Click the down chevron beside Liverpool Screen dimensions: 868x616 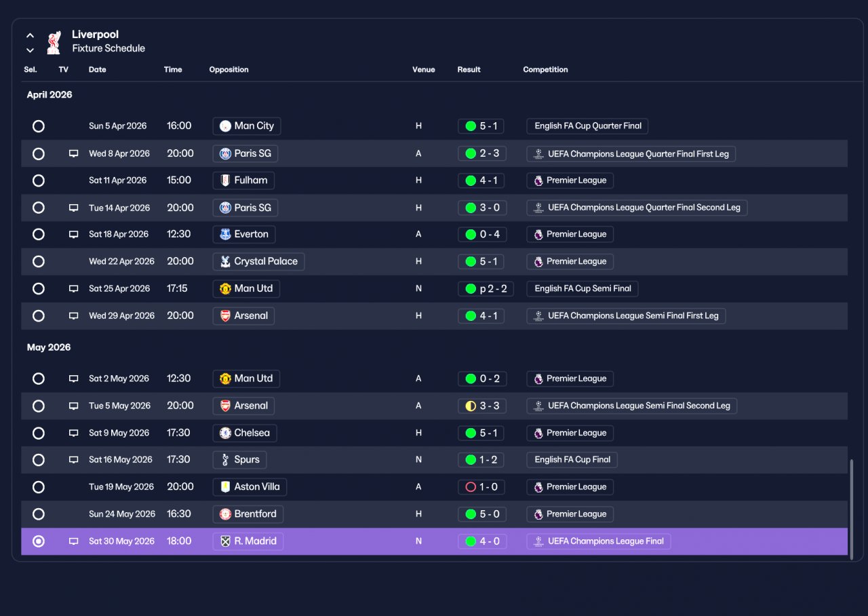click(x=30, y=50)
